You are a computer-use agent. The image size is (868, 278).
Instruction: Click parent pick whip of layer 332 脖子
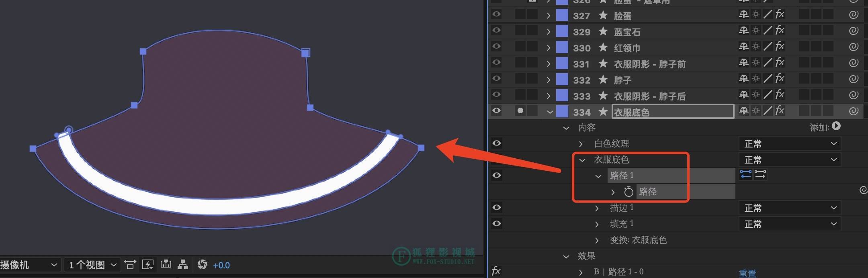click(854, 79)
